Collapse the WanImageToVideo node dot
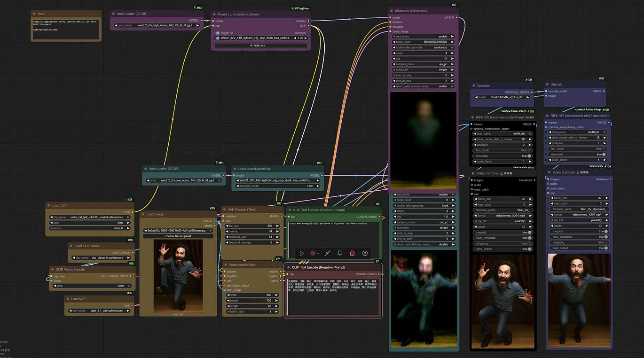 coord(225,265)
